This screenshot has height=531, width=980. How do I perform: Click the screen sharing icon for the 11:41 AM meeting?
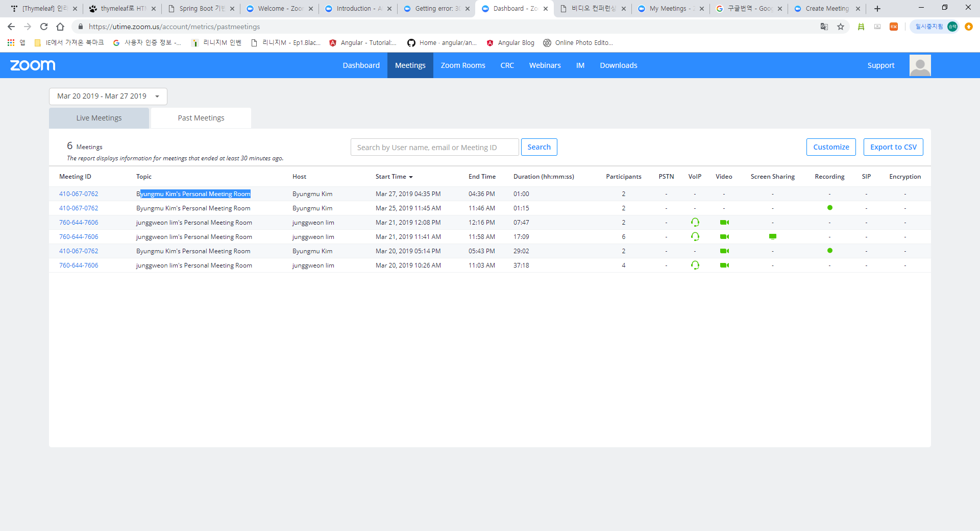pos(773,236)
